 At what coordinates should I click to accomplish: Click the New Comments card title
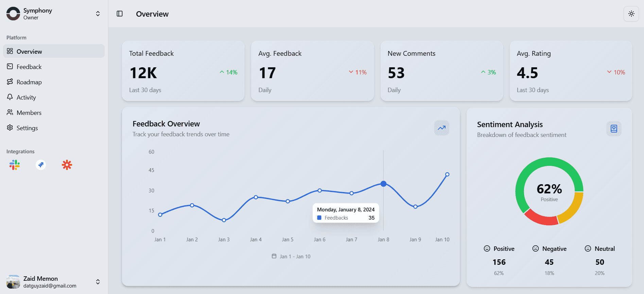411,53
